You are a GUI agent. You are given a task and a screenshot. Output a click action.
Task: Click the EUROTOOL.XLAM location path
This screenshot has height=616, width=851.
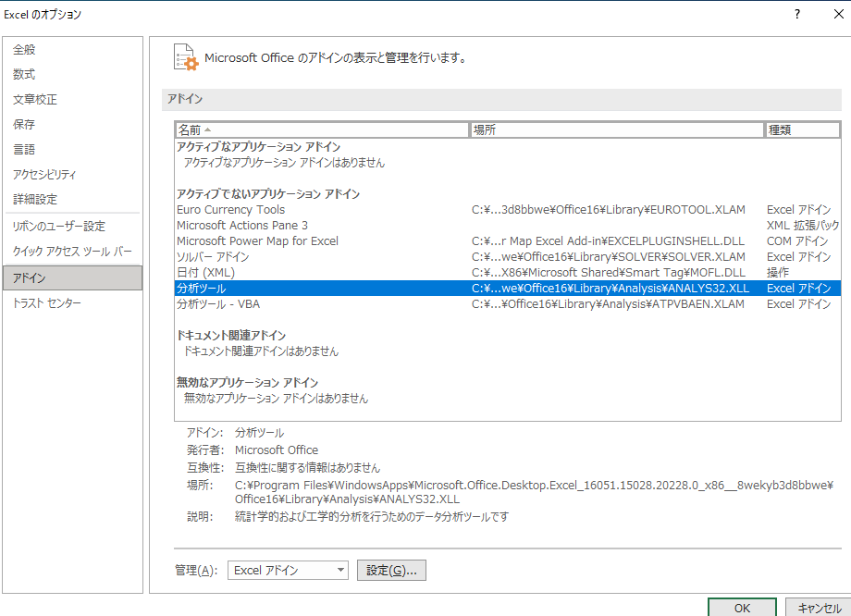[x=609, y=209]
